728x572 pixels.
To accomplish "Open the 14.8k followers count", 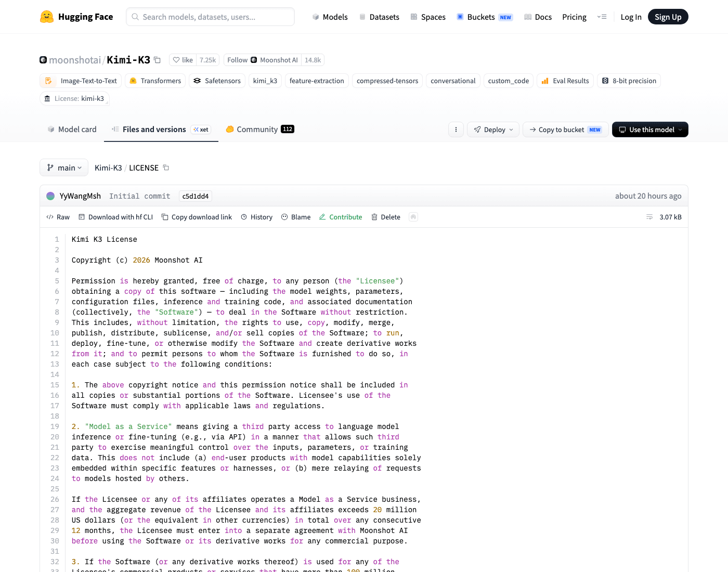I will click(313, 60).
